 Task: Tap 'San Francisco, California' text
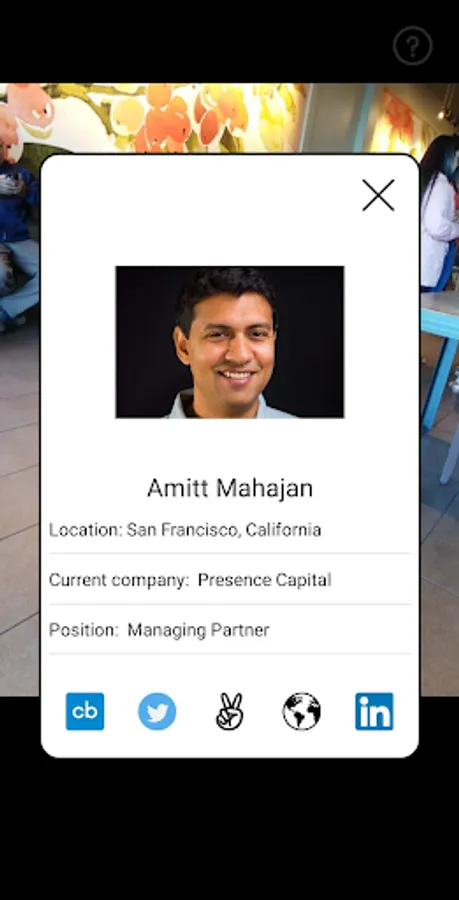[x=224, y=529]
